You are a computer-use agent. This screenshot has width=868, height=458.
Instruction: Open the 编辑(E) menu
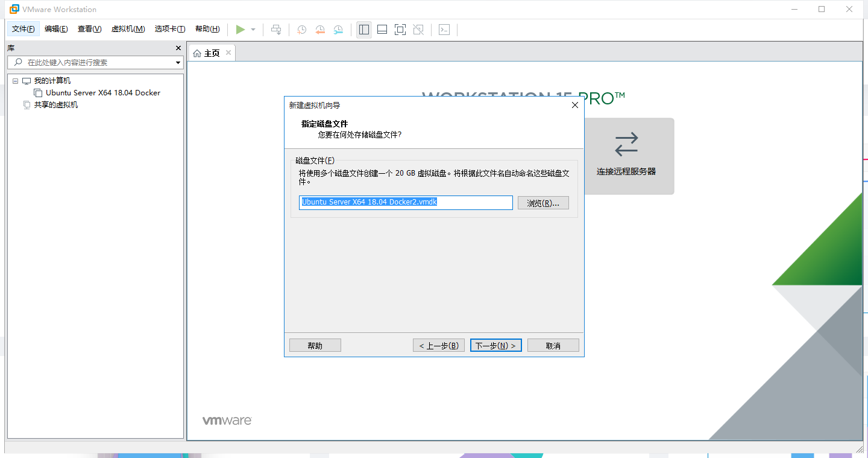pos(56,29)
